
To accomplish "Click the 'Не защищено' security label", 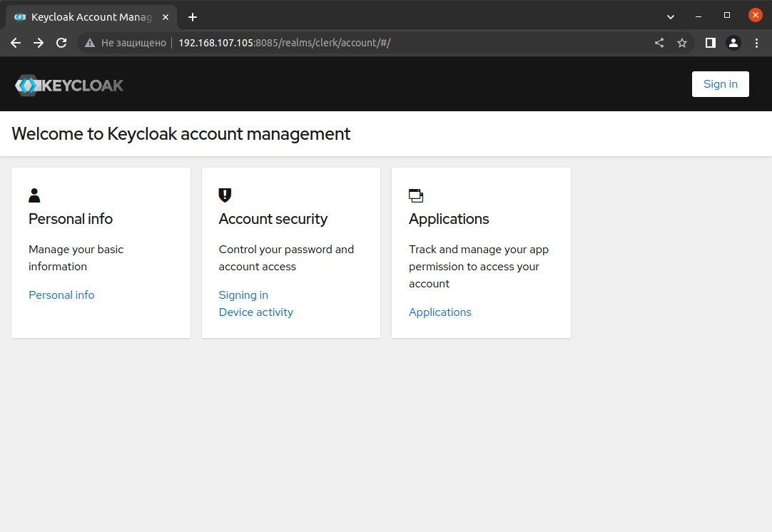I will click(x=133, y=43).
